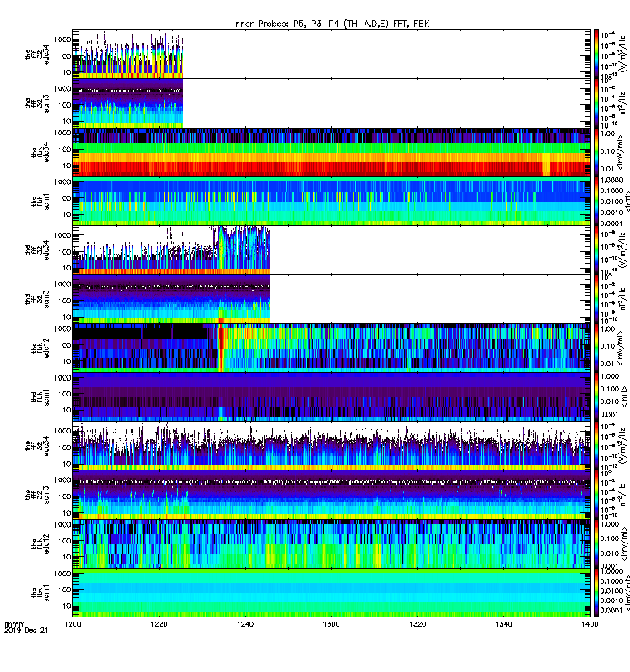The width and height of the screenshot is (630, 672).
Task: Click the 1320 time axis tick label
Action: [417, 624]
